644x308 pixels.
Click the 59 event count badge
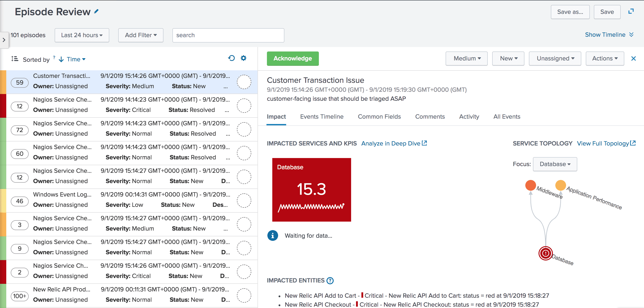tap(20, 83)
